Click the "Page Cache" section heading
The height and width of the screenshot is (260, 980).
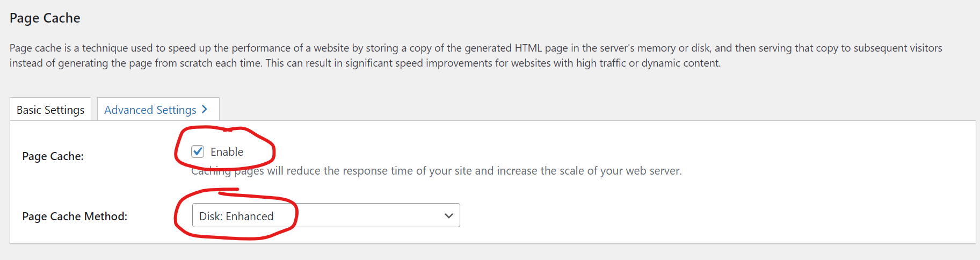click(x=45, y=18)
